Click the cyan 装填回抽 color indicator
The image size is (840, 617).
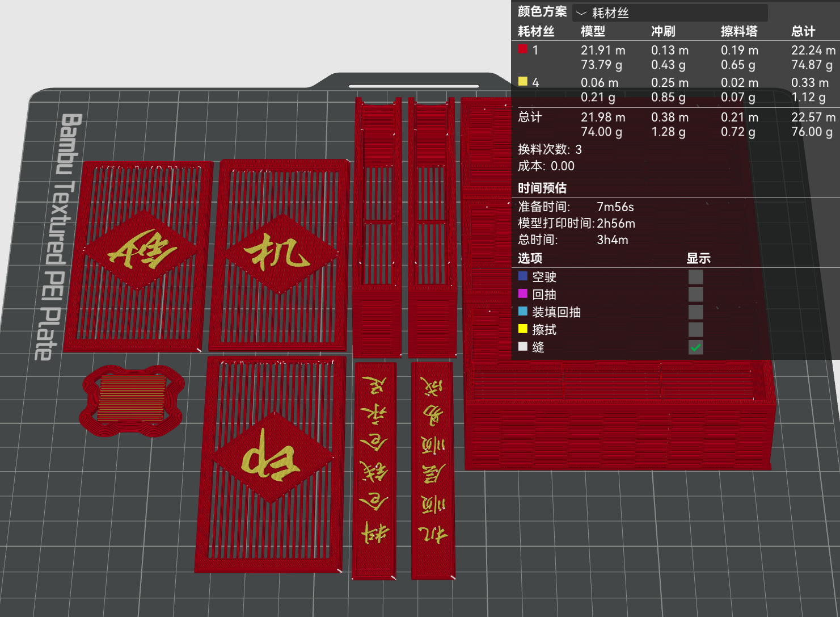[x=523, y=311]
